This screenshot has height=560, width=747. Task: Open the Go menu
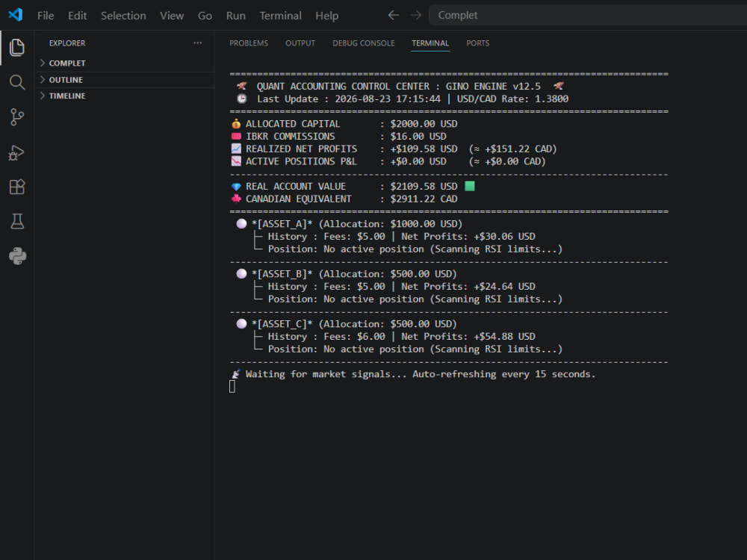(205, 16)
